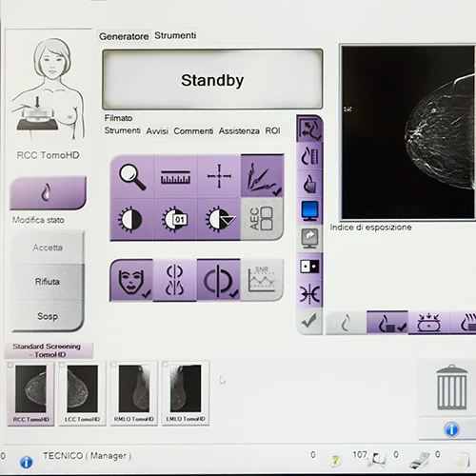This screenshot has width=476, height=476.
Task: Select the LCC TomoHD thumbnail
Action: coord(82,393)
